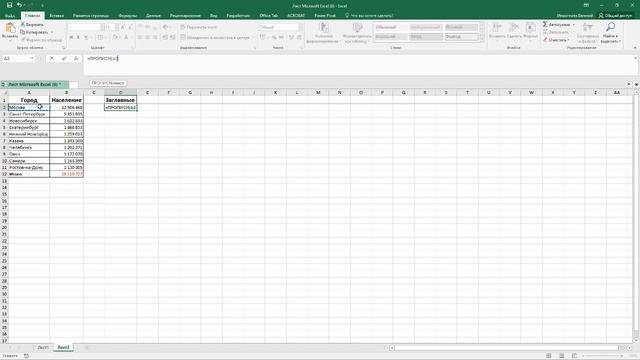The height and width of the screenshot is (360, 640).
Task: Click the Save icon in quick access toolbar
Action: [x=9, y=5]
